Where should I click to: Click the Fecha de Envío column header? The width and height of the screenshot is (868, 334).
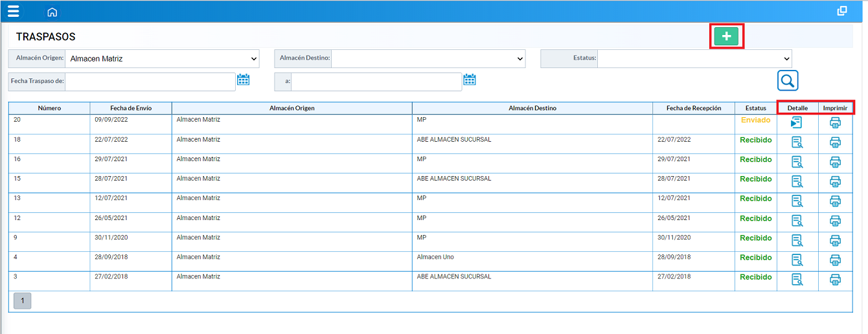point(131,108)
